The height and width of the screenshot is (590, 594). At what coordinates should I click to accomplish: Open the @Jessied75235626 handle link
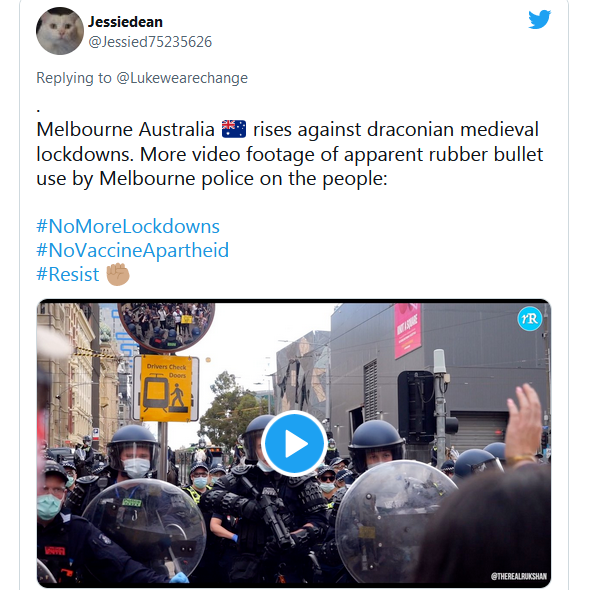pos(150,42)
